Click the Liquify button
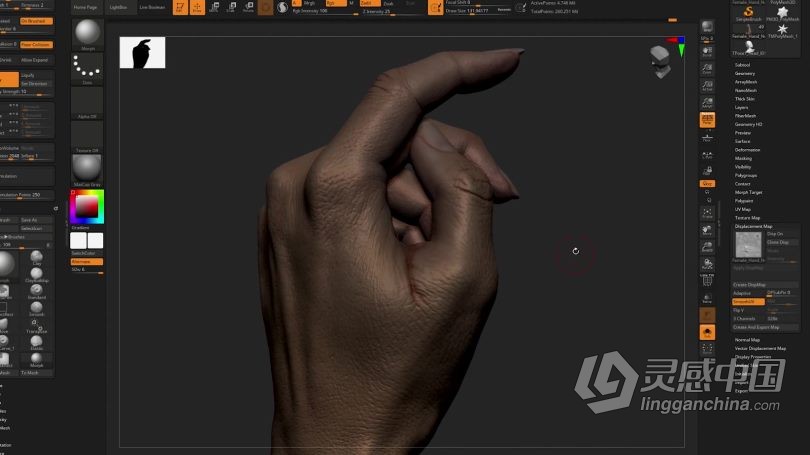The height and width of the screenshot is (455, 810). coord(36,75)
